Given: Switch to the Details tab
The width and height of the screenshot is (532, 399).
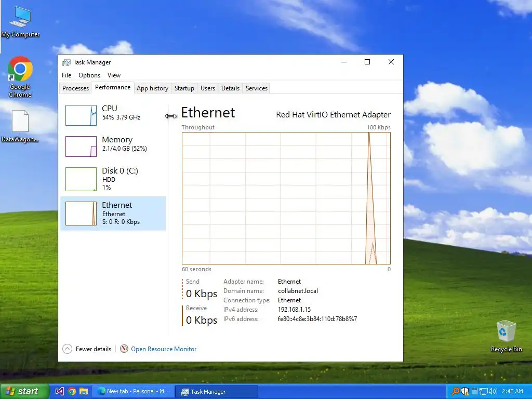Looking at the screenshot, I should click(230, 88).
